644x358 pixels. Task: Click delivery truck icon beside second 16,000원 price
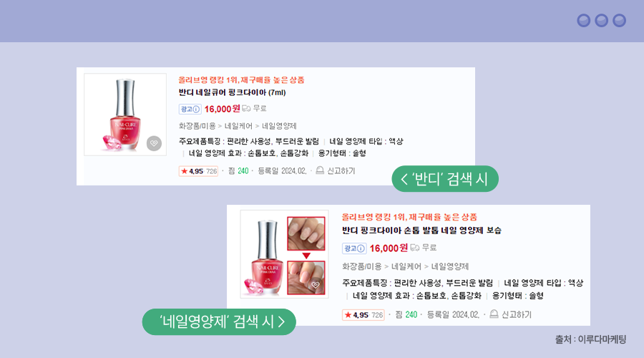tap(415, 248)
